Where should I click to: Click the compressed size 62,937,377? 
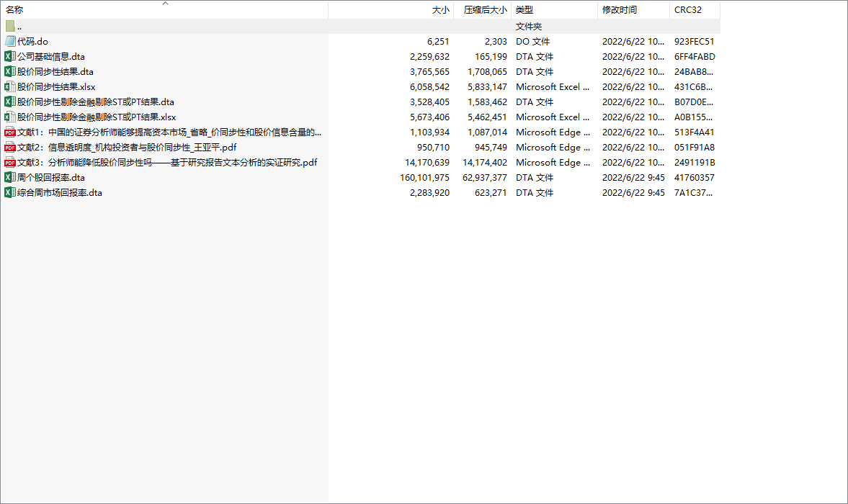click(485, 178)
